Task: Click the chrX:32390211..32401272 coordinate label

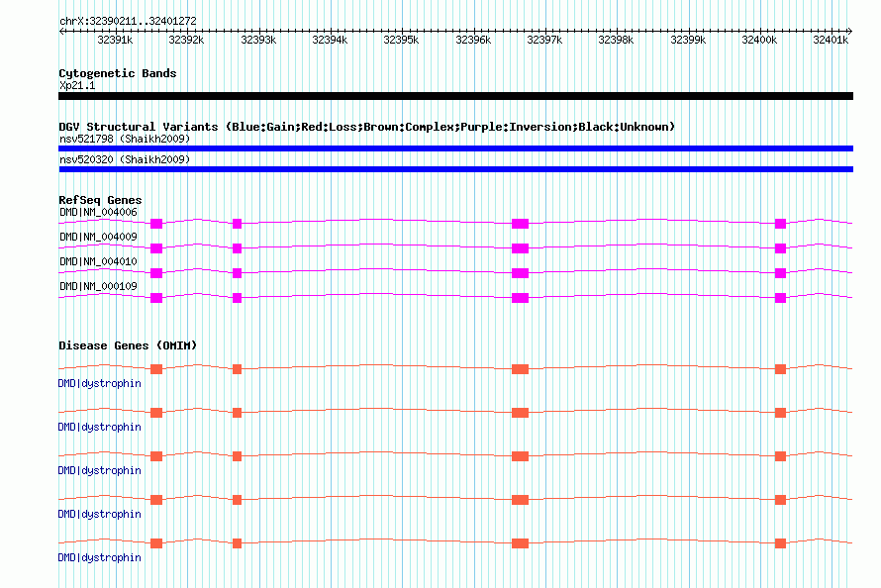Action: [128, 22]
